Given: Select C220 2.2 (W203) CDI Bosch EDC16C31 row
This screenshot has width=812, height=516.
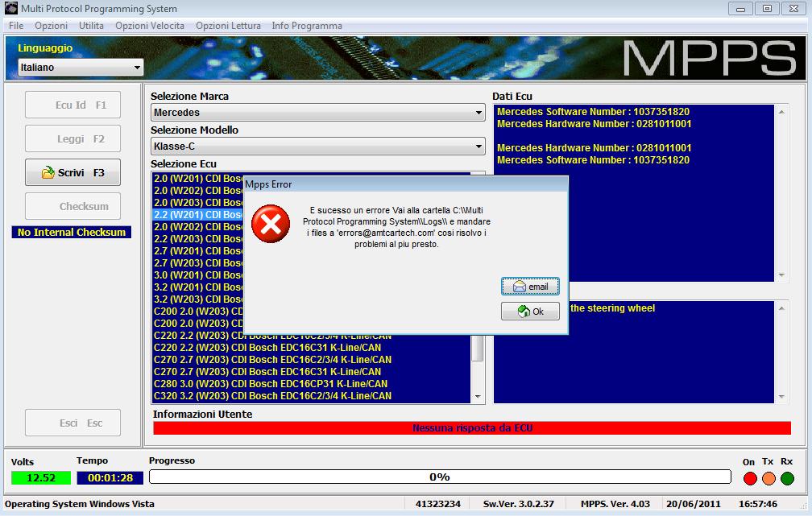Looking at the screenshot, I should (312, 347).
